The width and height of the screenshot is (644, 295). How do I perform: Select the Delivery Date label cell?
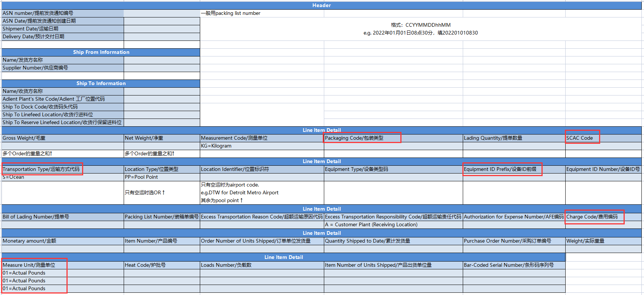[x=62, y=36]
